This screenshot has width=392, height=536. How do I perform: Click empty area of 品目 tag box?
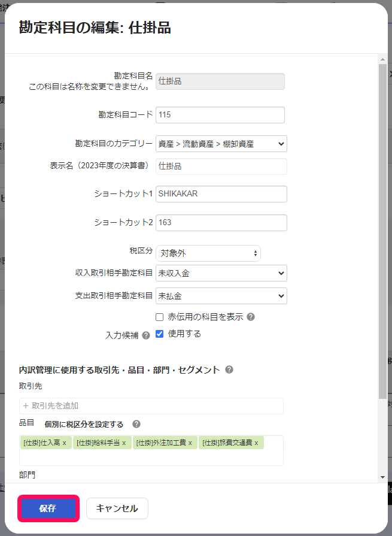151,458
